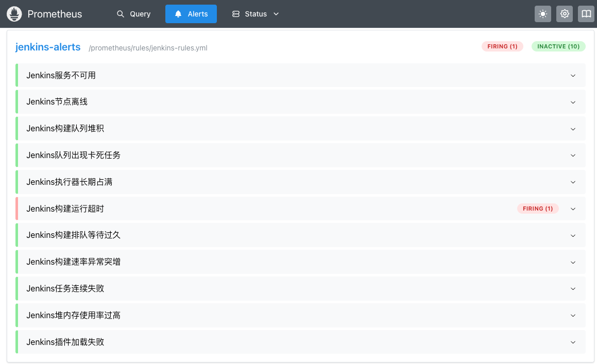The image size is (597, 364).
Task: Expand the Jenkins堆内存使用率过高 chevron
Action: (x=573, y=315)
